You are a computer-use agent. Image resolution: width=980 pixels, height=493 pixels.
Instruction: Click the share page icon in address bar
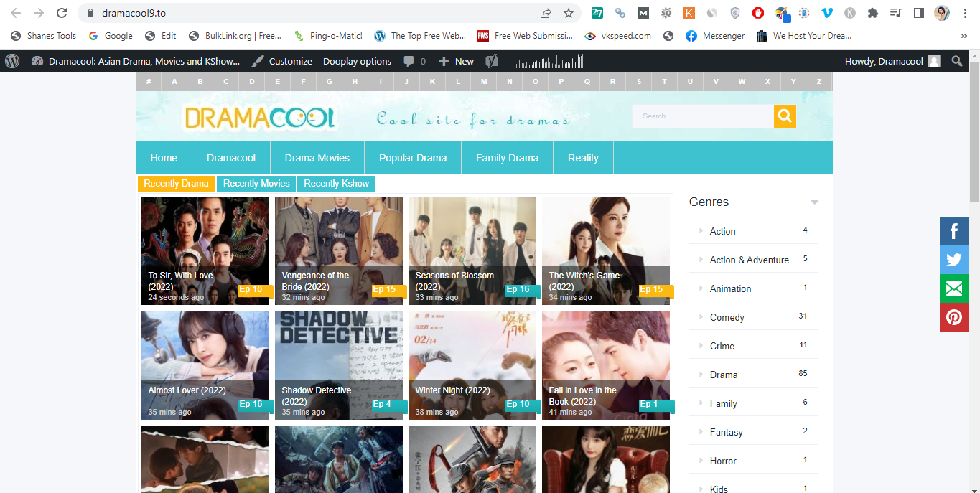[x=546, y=13]
